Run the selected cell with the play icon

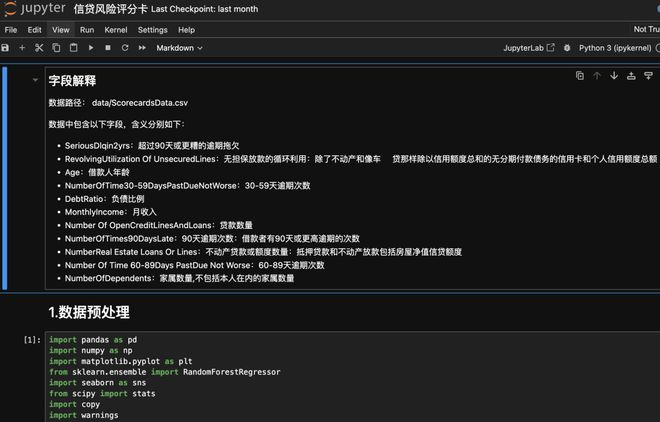coord(91,48)
